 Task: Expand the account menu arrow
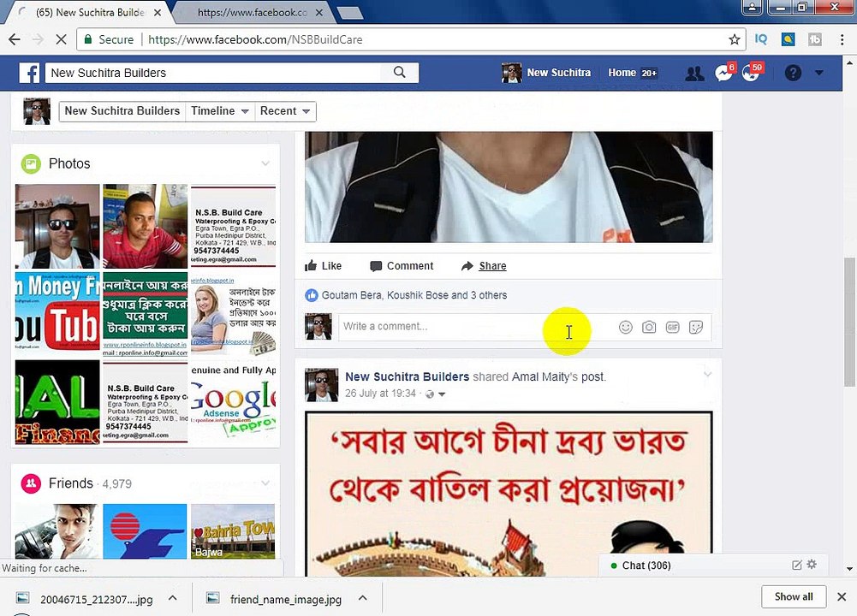pos(818,73)
